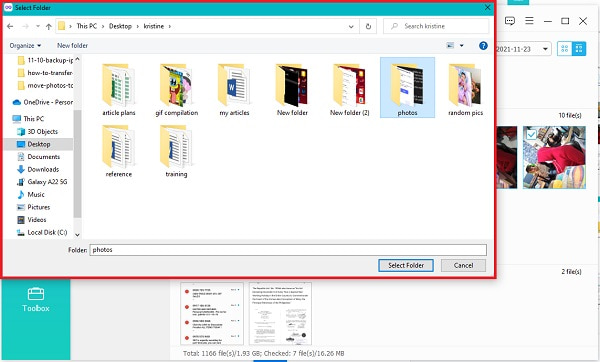Switch to the large grid view icon
This screenshot has width=600, height=362.
pyautogui.click(x=579, y=49)
